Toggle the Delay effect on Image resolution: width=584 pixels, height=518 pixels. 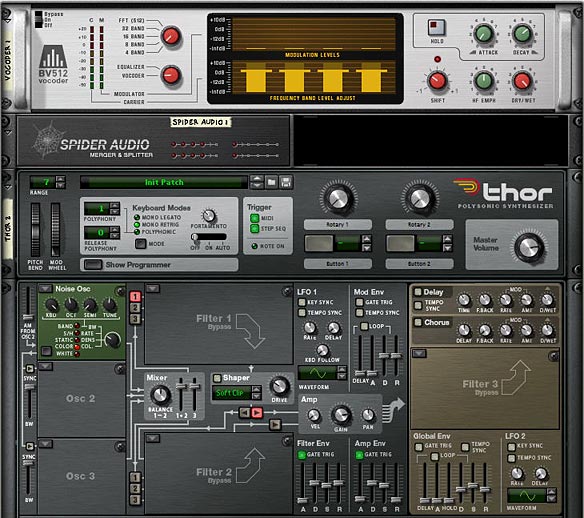point(418,292)
